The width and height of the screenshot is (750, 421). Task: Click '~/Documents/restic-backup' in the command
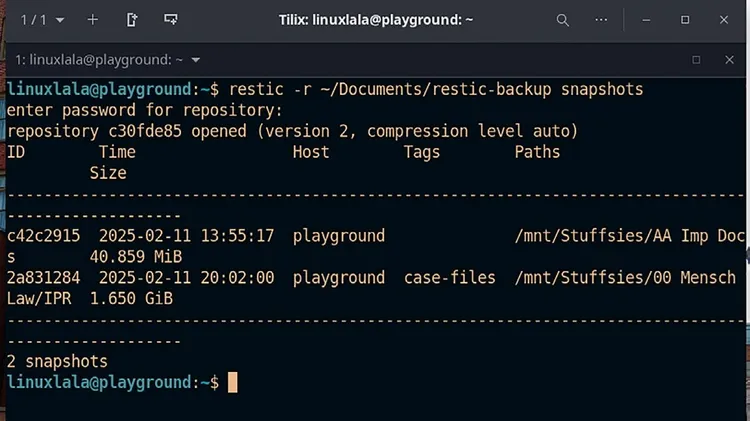point(436,89)
